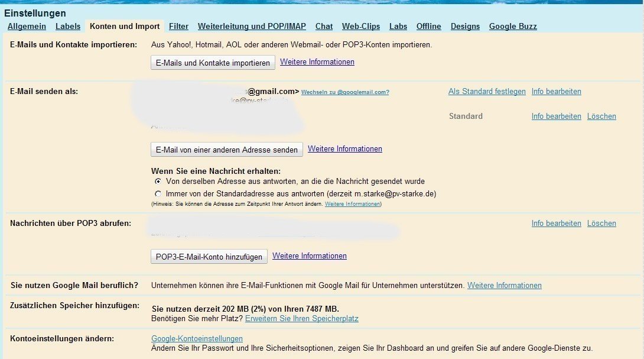Click Löschen in the POP3 section
Screen dimensions: 644x359
click(601, 224)
